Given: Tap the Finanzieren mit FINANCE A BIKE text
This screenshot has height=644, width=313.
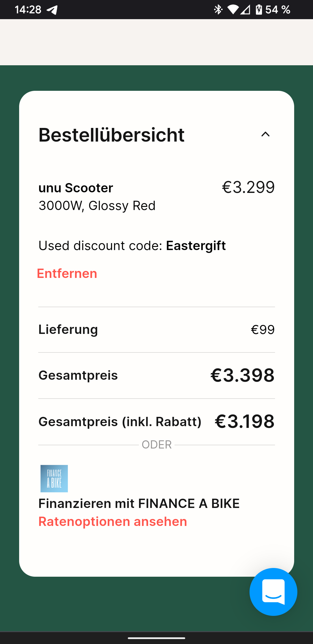Looking at the screenshot, I should pos(139,504).
